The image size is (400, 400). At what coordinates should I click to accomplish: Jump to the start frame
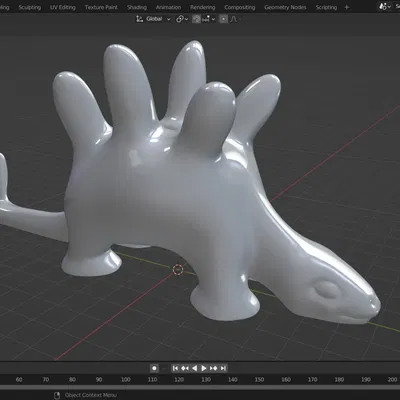(x=175, y=368)
